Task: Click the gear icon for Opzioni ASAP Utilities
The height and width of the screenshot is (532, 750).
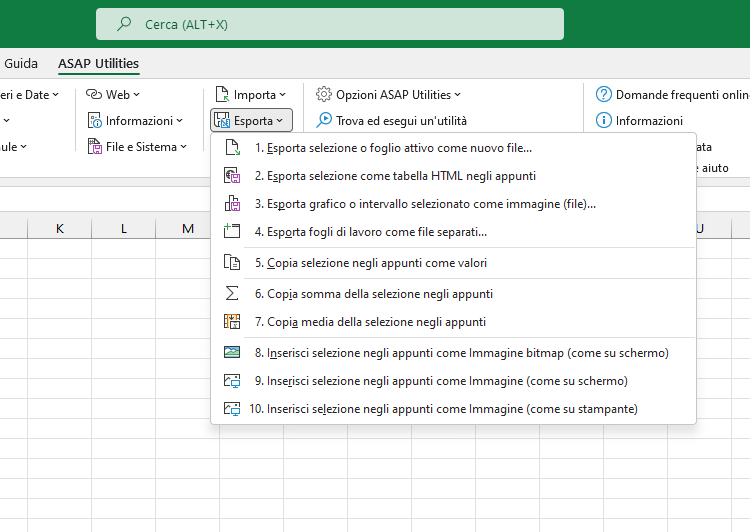Action: point(324,94)
